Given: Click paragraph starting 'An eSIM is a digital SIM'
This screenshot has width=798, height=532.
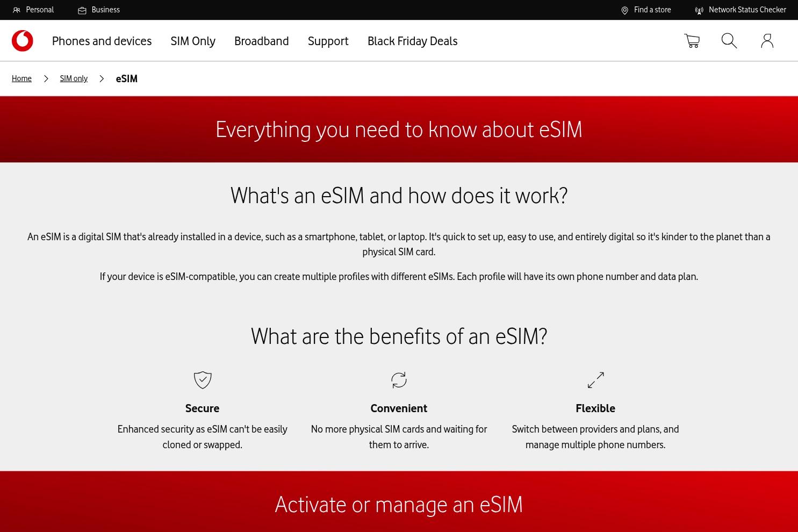Looking at the screenshot, I should click(x=399, y=245).
